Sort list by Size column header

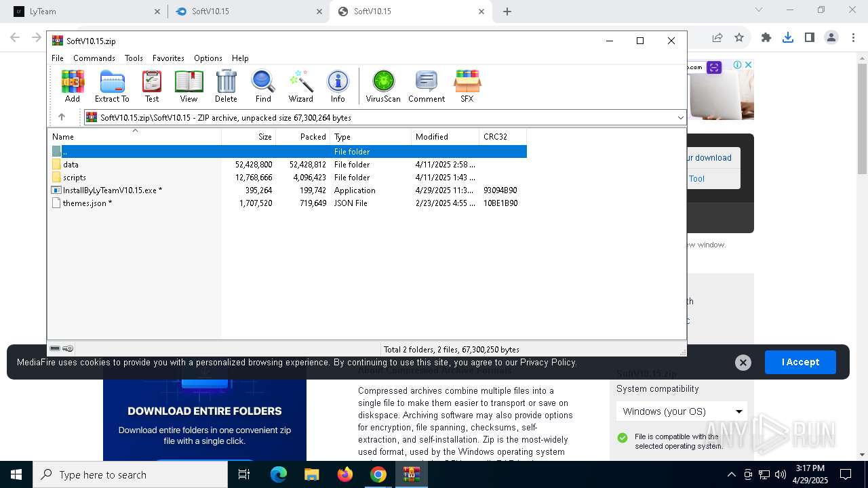(x=249, y=136)
